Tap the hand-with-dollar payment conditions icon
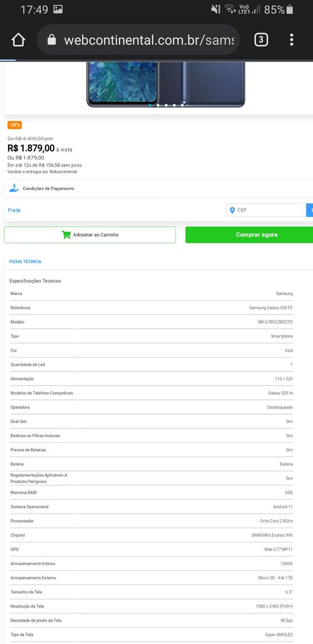 [x=14, y=189]
